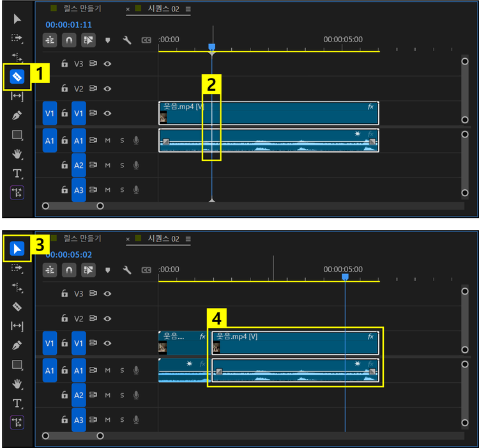This screenshot has height=448, width=479.
Task: Select Track Select Forward tool in bottom panel
Action: click(17, 268)
